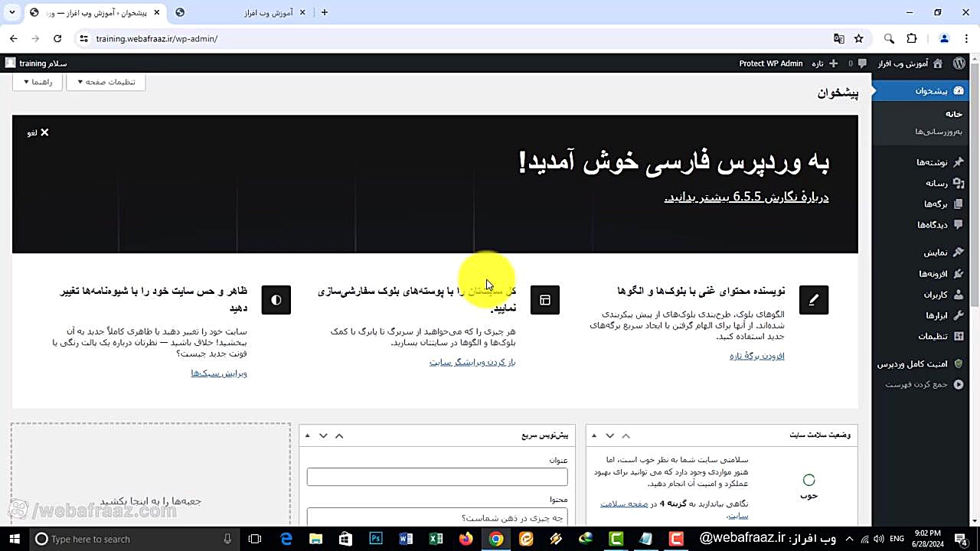Image resolution: width=980 pixels, height=551 pixels.
Task: Dismiss welcome panel with لغو button
Action: tap(38, 132)
